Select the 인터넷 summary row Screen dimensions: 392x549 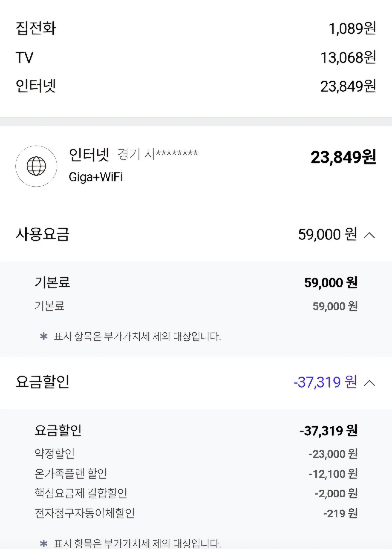pos(196,86)
